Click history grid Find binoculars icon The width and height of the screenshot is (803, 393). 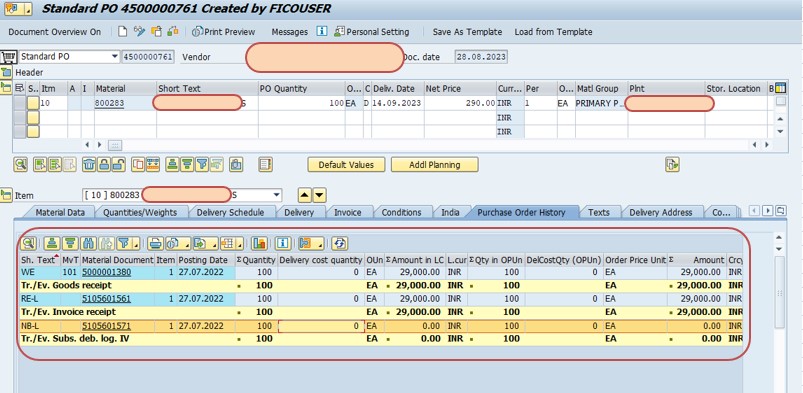(x=89, y=242)
